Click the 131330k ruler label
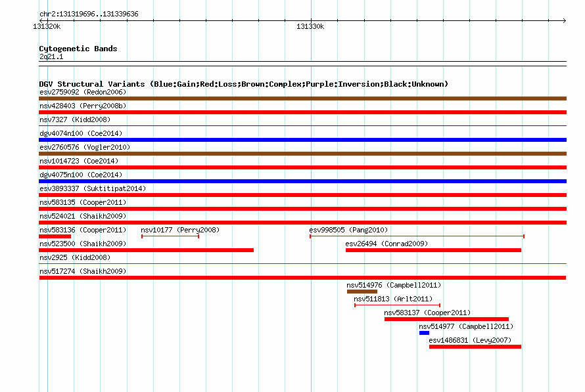This screenshot has width=585, height=392. pyautogui.click(x=310, y=26)
